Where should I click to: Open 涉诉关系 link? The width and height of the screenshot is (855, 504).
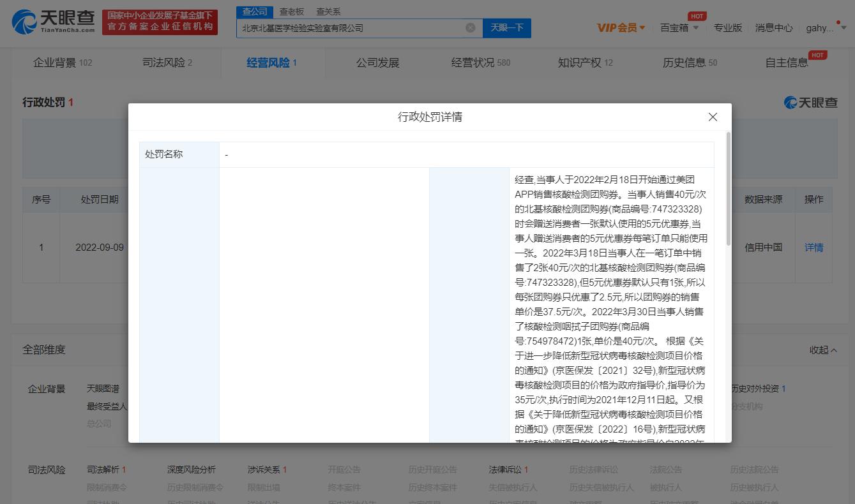click(267, 470)
